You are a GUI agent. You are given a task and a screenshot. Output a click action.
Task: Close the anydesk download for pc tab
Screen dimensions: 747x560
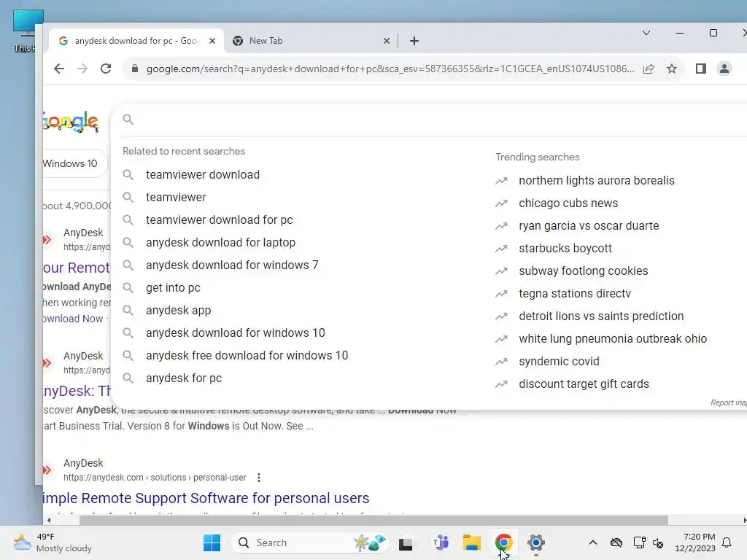[x=212, y=41]
